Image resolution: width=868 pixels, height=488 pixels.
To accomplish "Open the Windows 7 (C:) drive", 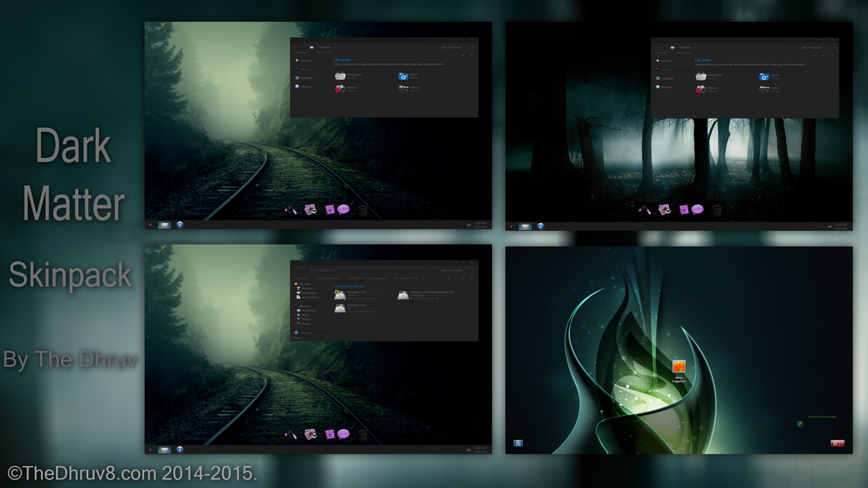I will (340, 294).
